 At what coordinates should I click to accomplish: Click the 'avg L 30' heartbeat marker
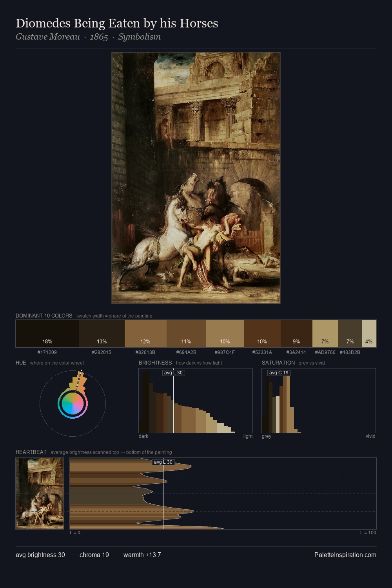[163, 462]
